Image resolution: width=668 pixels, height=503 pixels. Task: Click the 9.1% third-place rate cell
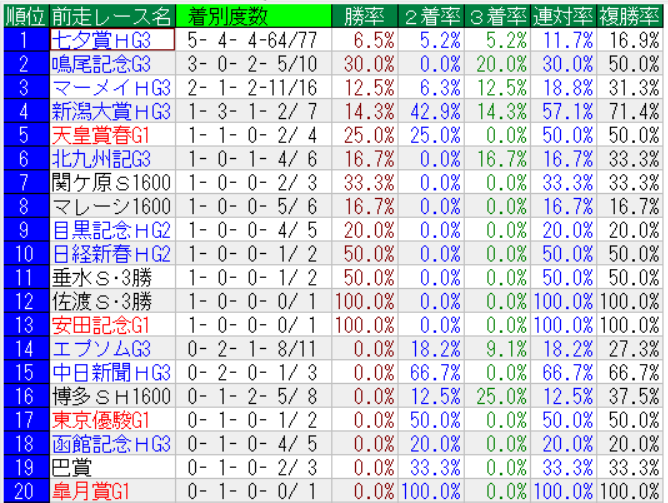497,349
